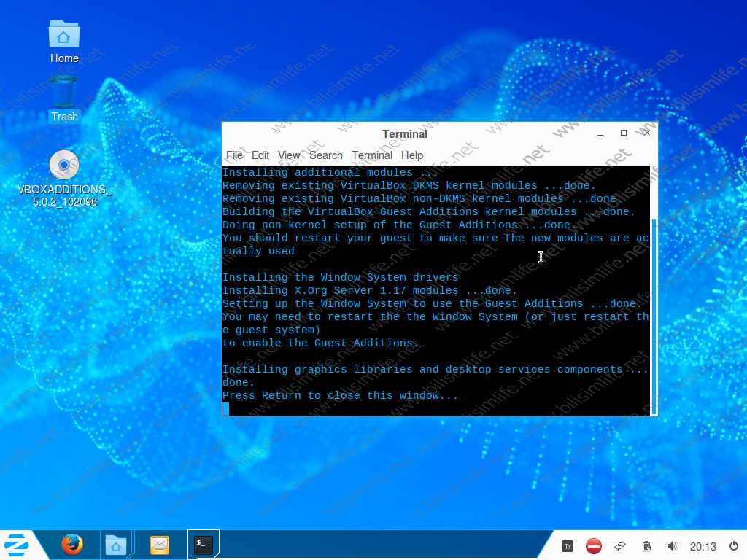Screen dimensions: 747x560
Task: Click 'Building the VirtualBox Guest Additions kernel modules' line
Action: tap(428, 211)
